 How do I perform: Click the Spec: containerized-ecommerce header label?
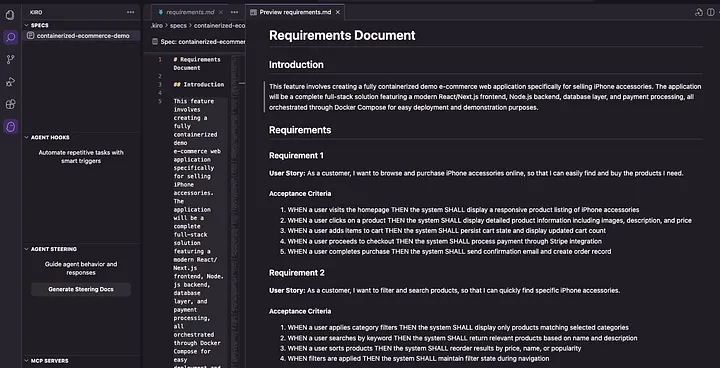click(202, 42)
